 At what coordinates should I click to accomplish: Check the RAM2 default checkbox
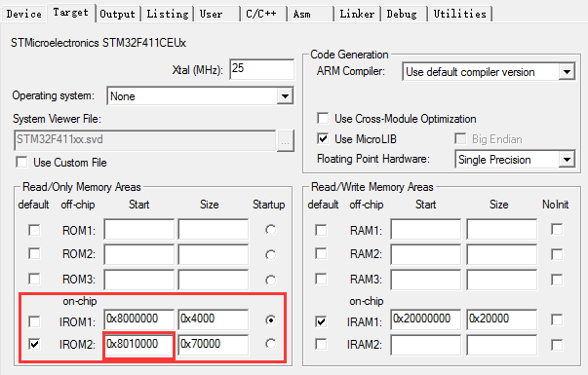(321, 253)
